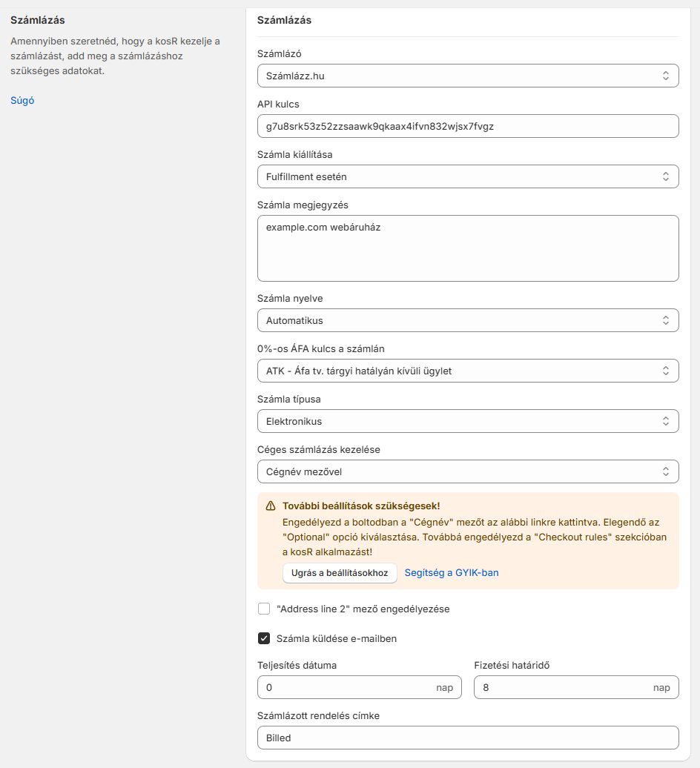This screenshot has width=700, height=768.
Task: Click the Számlázás card heading
Action: (284, 20)
